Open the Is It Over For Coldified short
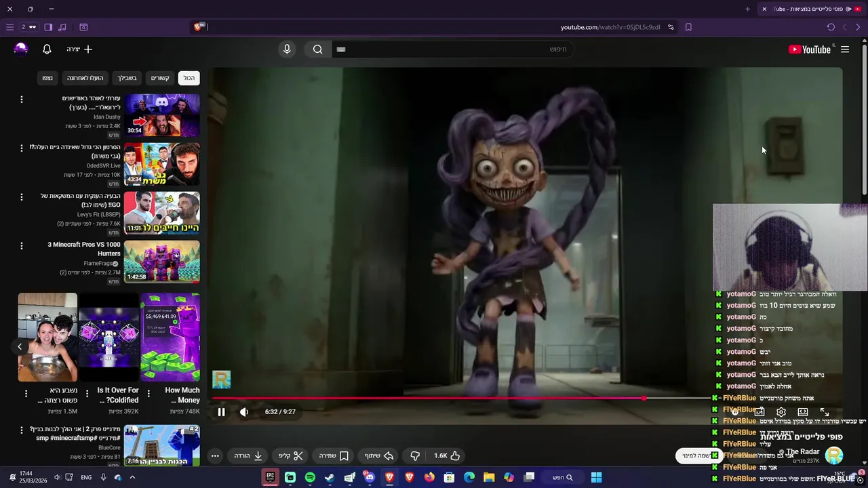This screenshot has height=488, width=868. coord(108,337)
